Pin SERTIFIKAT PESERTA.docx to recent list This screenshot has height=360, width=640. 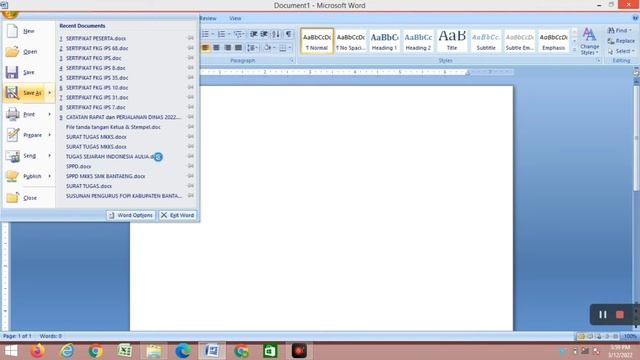coord(191,38)
